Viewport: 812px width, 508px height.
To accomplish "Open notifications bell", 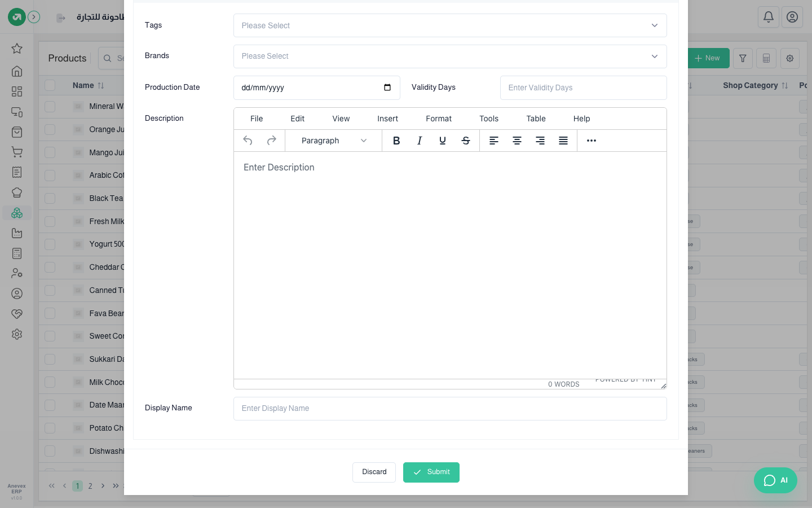I will (x=769, y=17).
